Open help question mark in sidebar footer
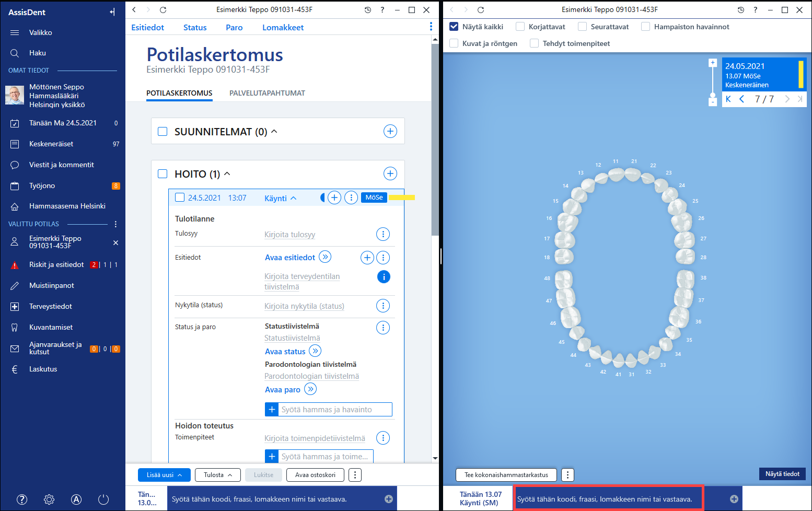This screenshot has height=511, width=812. (22, 500)
